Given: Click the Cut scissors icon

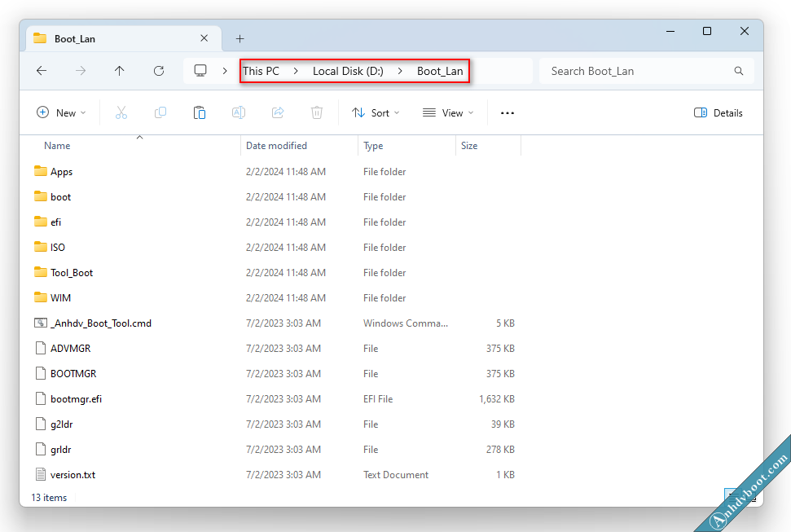Looking at the screenshot, I should (121, 113).
